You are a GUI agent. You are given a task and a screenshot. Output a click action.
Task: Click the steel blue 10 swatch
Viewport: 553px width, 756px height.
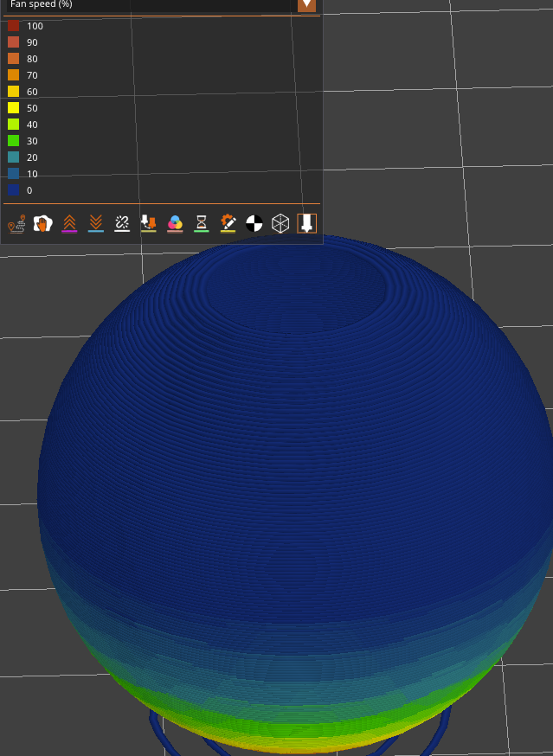pos(14,174)
